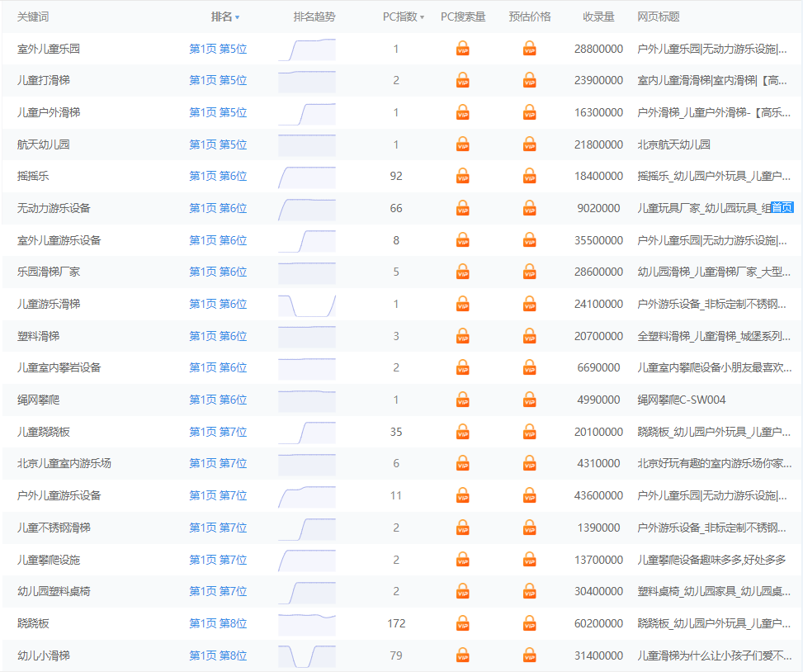This screenshot has height=672, width=803.
Task: Click PC搜索量 VIP lock for 绳网攀爬
Action: point(462,400)
